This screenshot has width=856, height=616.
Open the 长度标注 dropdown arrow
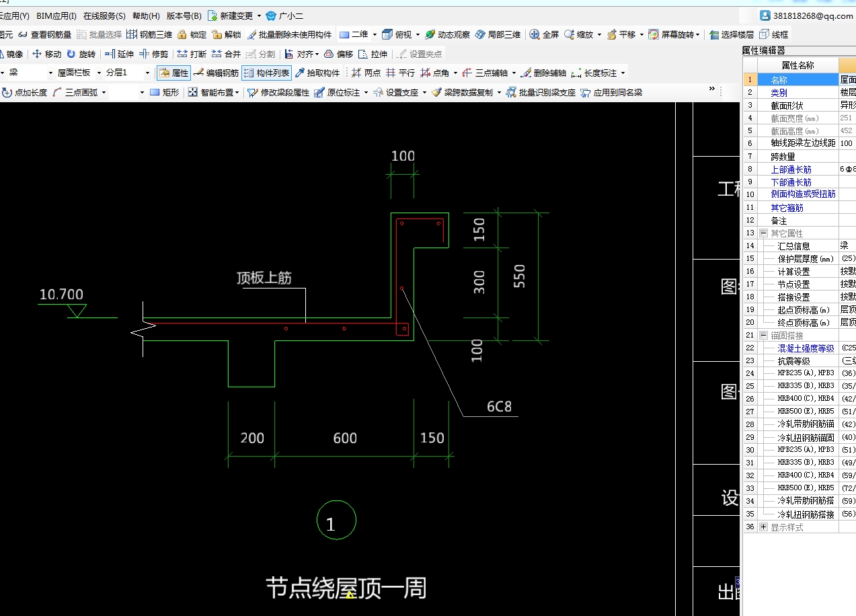(x=623, y=73)
